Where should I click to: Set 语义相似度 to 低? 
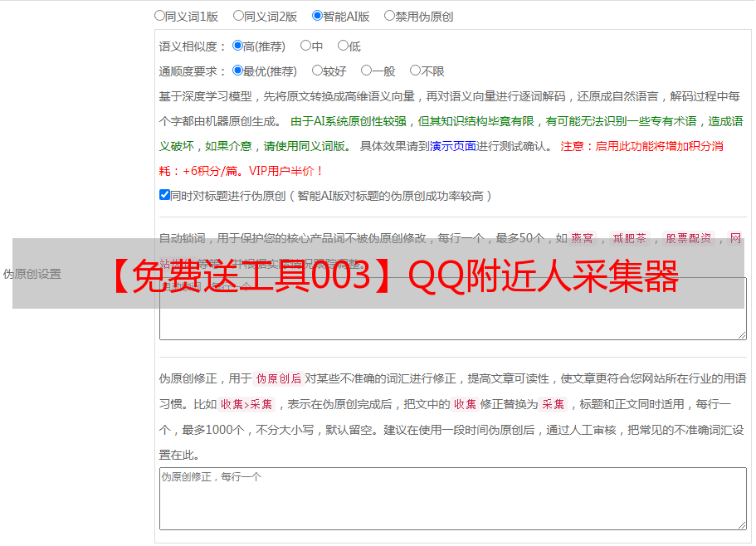pyautogui.click(x=343, y=46)
